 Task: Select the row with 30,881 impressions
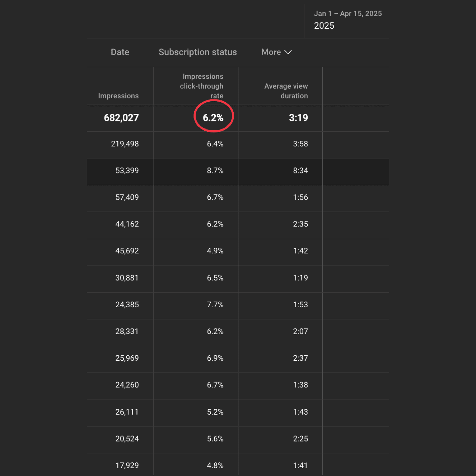coord(127,278)
